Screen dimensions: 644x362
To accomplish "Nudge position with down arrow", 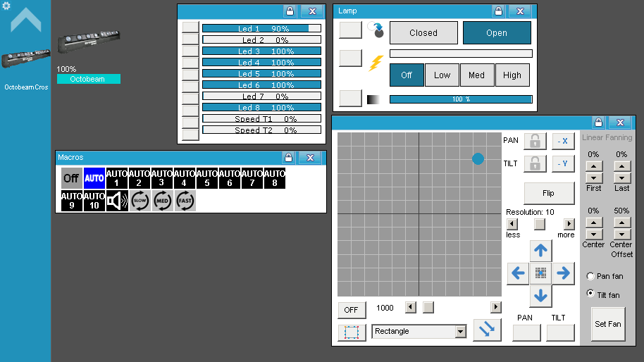I will [540, 296].
